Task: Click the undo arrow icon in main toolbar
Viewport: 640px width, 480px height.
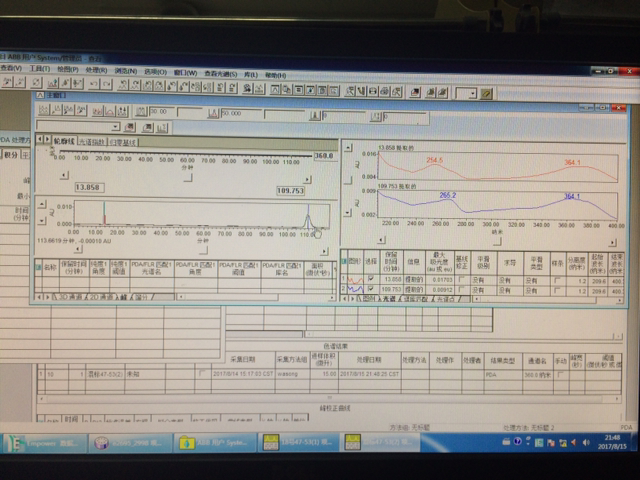Action: click(x=94, y=84)
